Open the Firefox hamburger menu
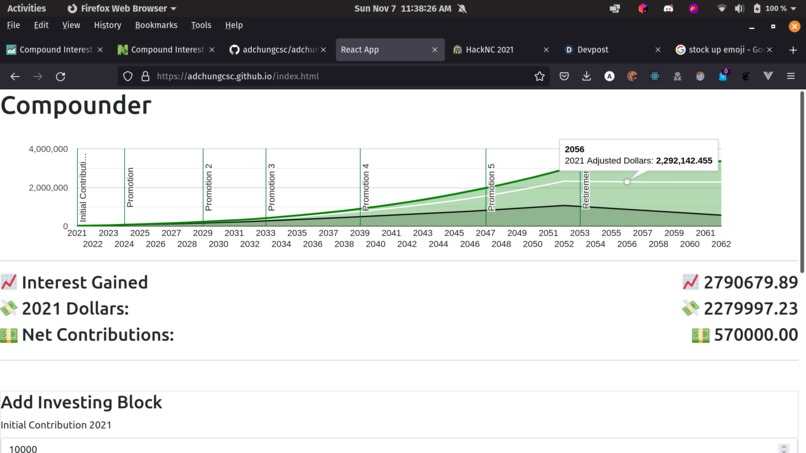This screenshot has width=806, height=453. (791, 76)
